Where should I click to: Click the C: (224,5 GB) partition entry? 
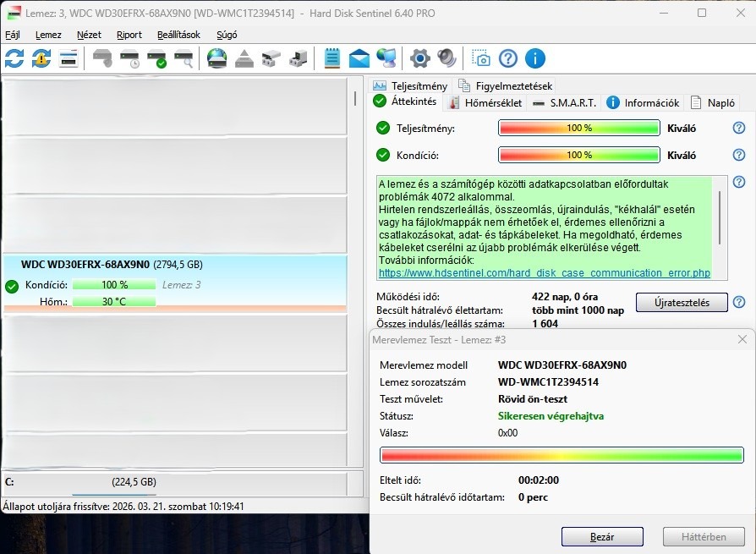point(174,482)
